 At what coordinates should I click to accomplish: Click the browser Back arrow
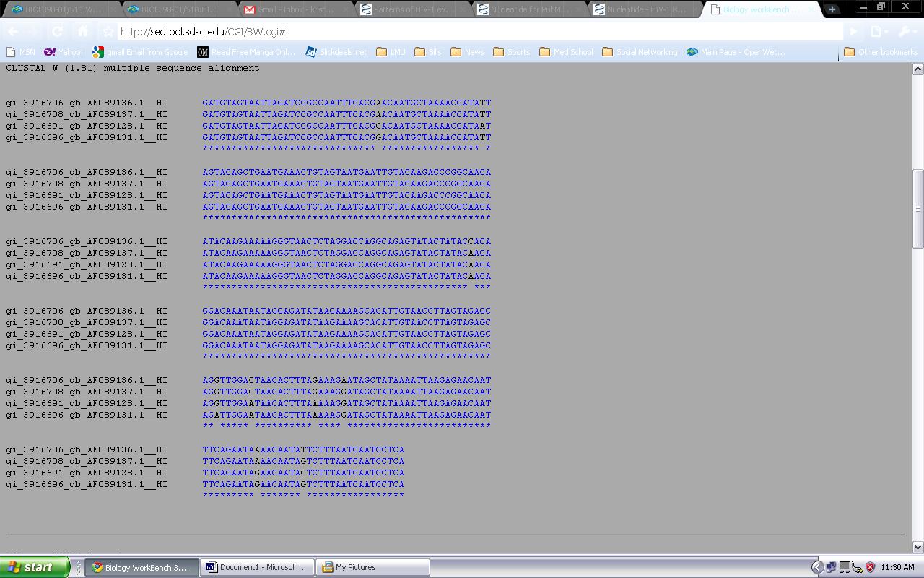click(13, 32)
